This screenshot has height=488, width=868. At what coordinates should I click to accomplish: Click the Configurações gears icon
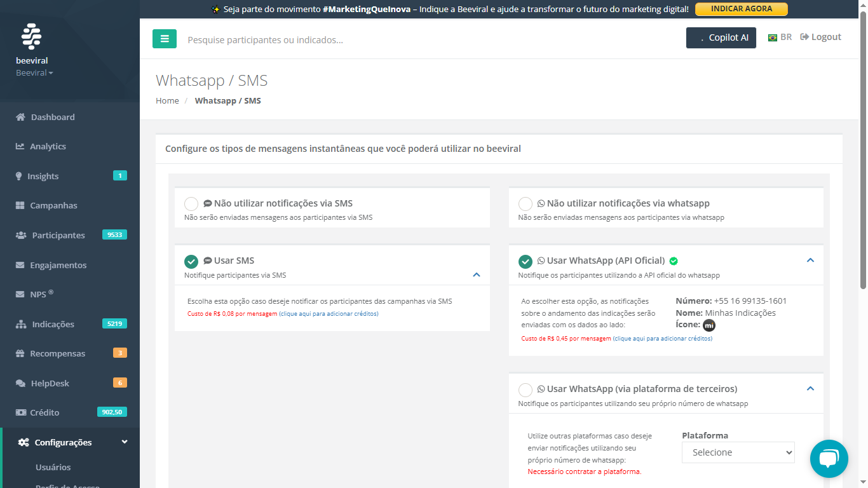pos(24,442)
